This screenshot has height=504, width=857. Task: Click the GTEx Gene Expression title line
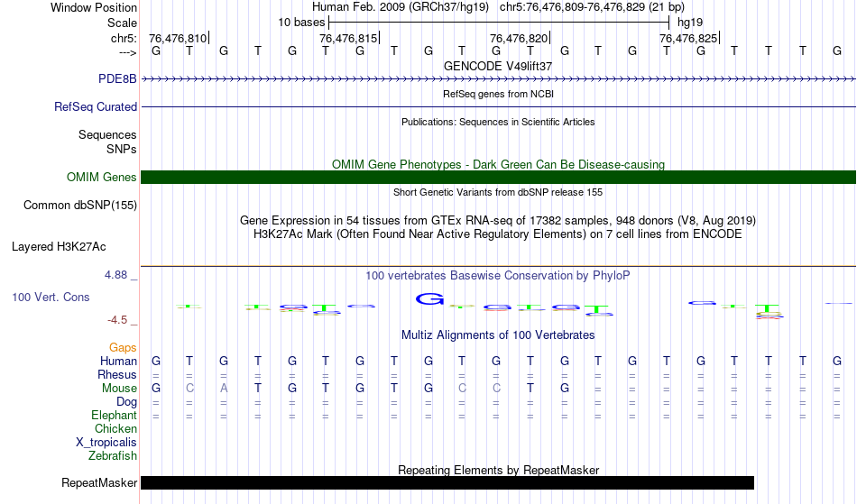pos(498,221)
